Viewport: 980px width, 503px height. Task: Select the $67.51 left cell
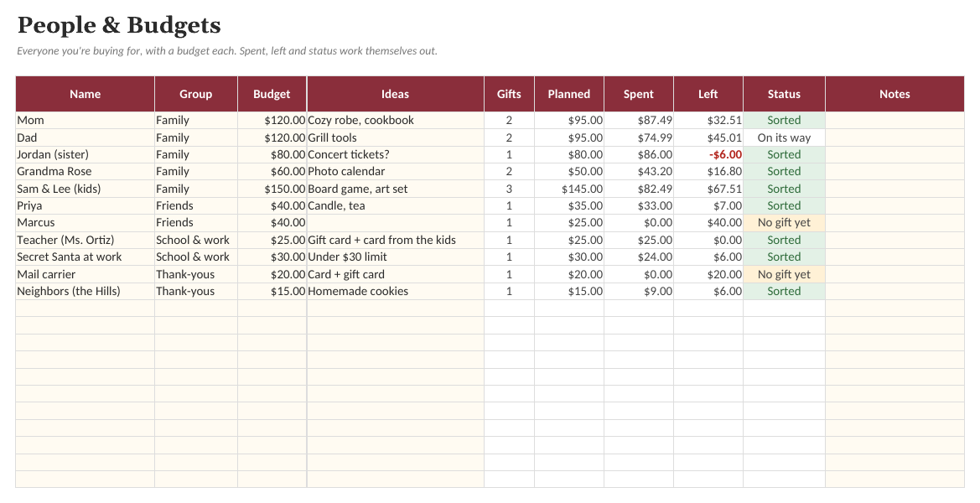point(708,189)
